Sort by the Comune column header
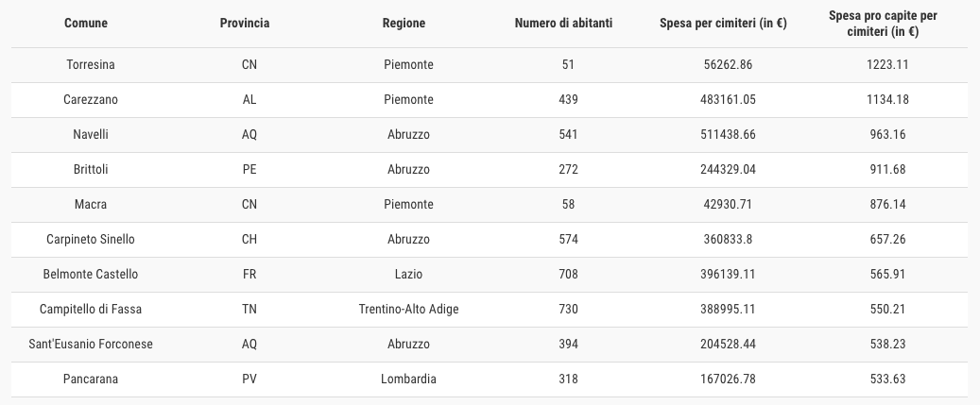980x405 pixels. point(86,23)
